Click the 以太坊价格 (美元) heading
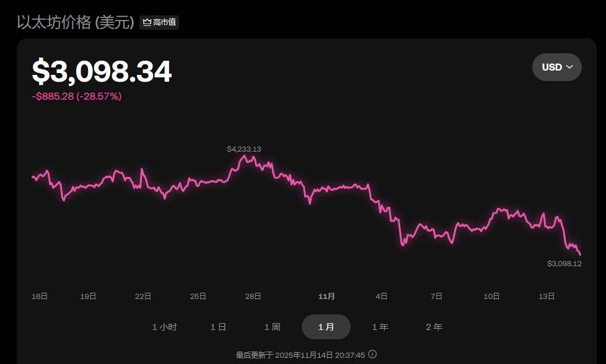Viewport: 606px width, 364px height. pos(76,22)
